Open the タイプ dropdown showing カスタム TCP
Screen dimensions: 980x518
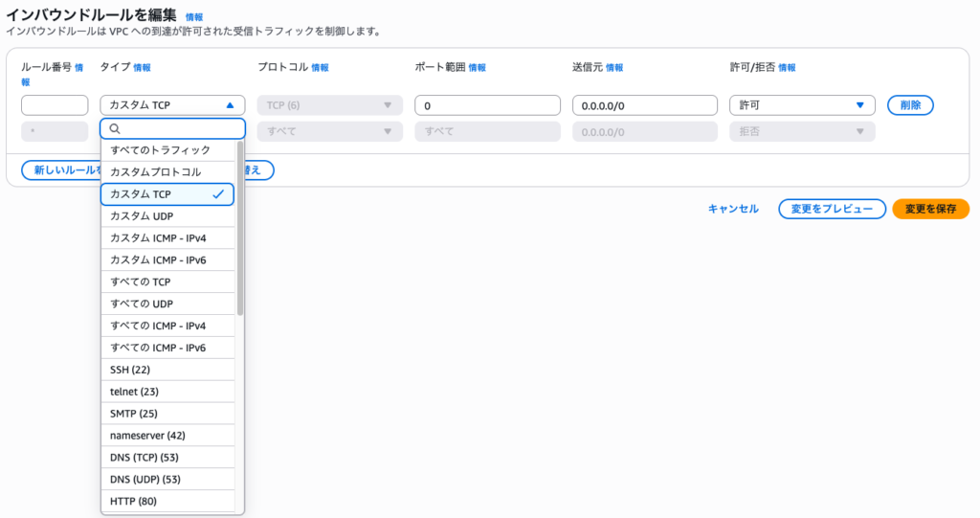pyautogui.click(x=172, y=105)
